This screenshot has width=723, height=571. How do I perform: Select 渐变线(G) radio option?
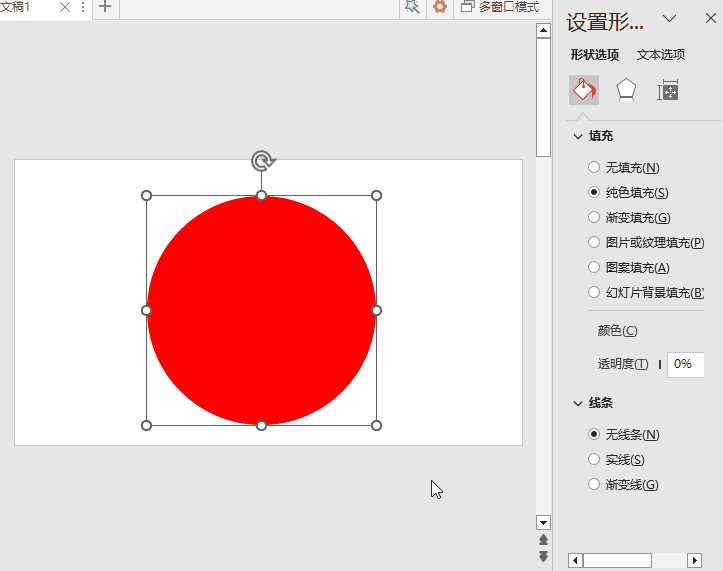[623, 484]
